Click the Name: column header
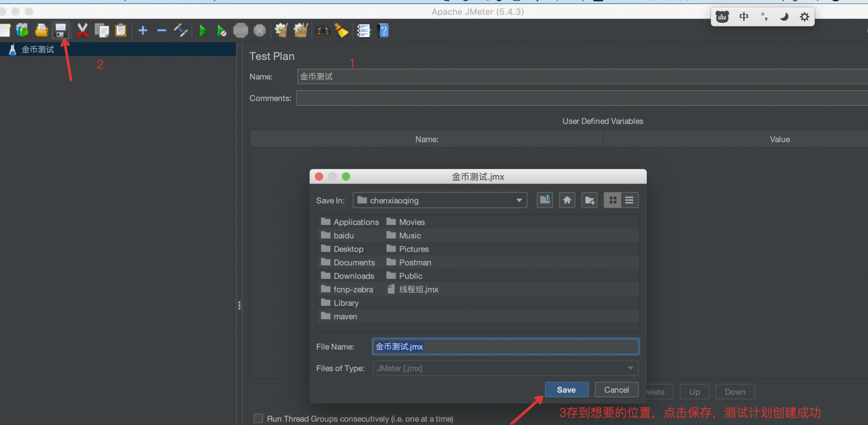Image resolution: width=868 pixels, height=425 pixels. [427, 139]
